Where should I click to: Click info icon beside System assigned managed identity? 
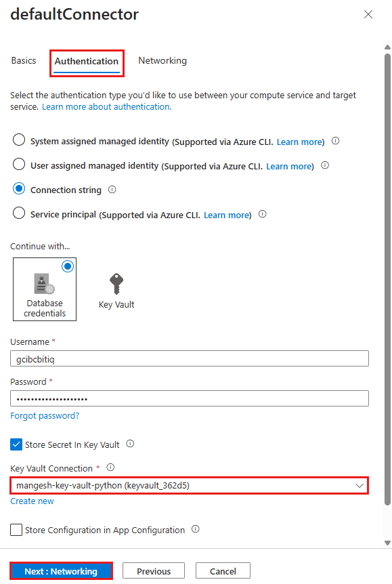click(x=335, y=141)
